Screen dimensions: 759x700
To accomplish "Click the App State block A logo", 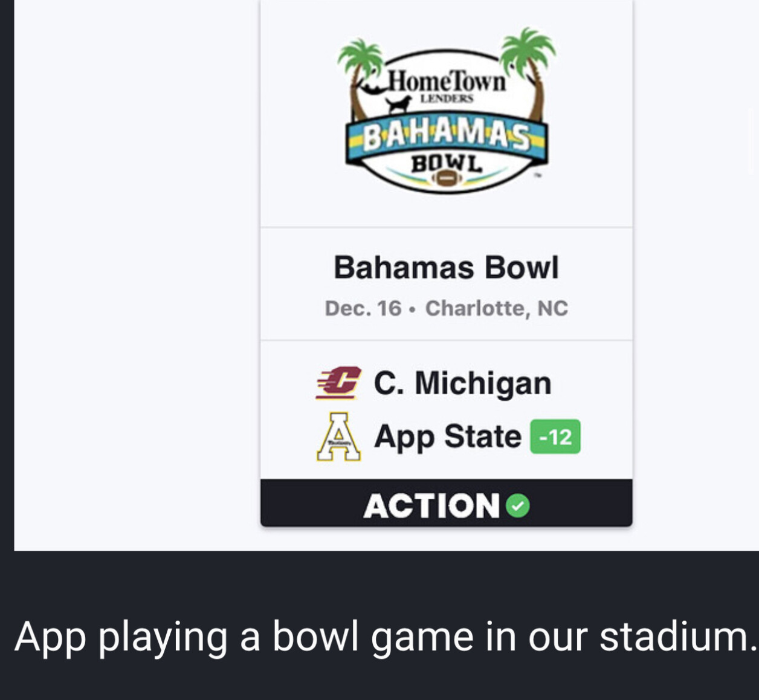I will coord(338,436).
